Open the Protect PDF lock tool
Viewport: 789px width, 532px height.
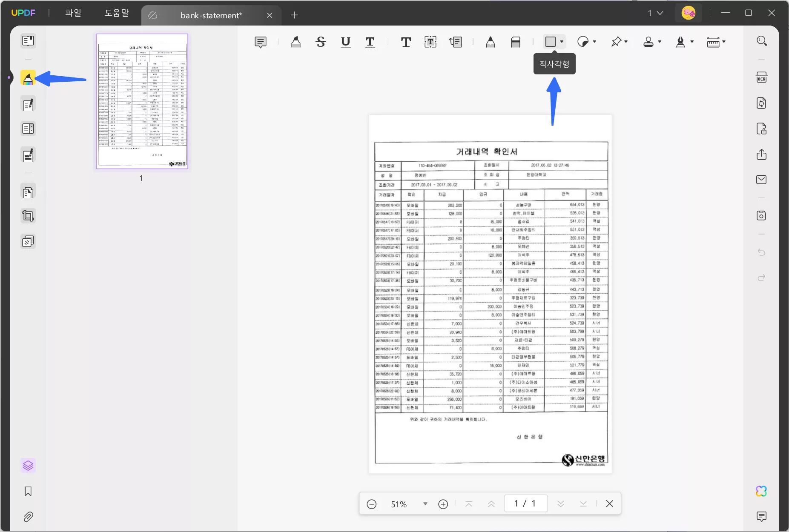762,129
